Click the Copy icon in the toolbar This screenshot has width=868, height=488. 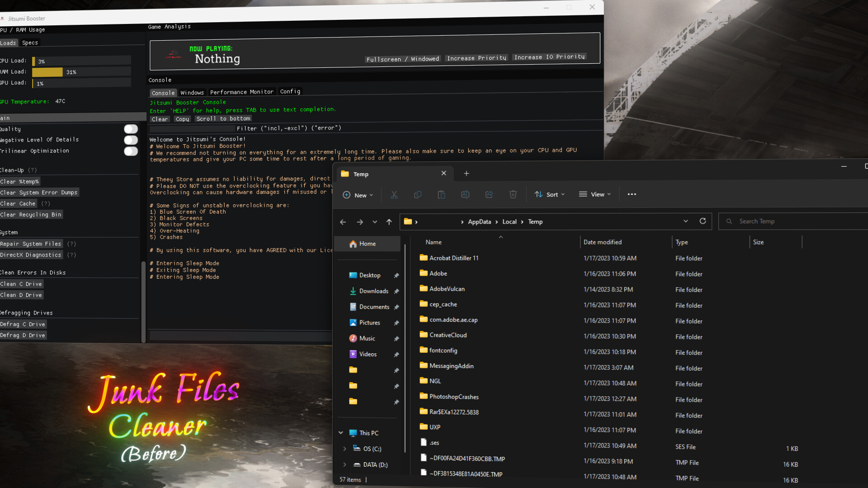[x=418, y=194]
